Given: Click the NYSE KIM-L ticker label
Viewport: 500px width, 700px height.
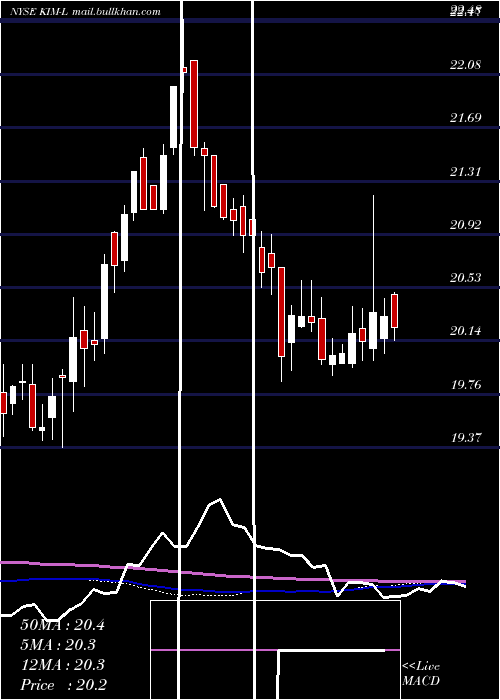Looking at the screenshot, I should [39, 12].
